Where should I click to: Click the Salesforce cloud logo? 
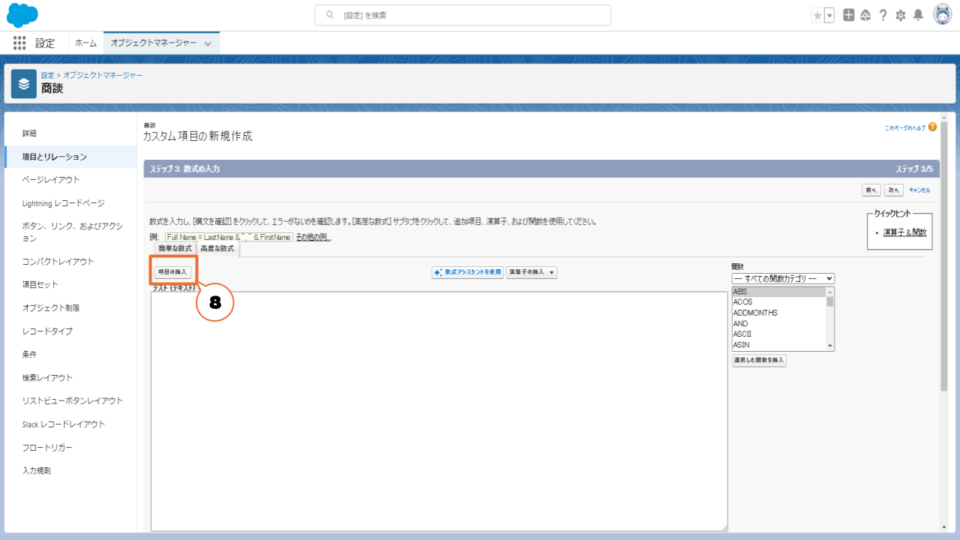[x=22, y=15]
